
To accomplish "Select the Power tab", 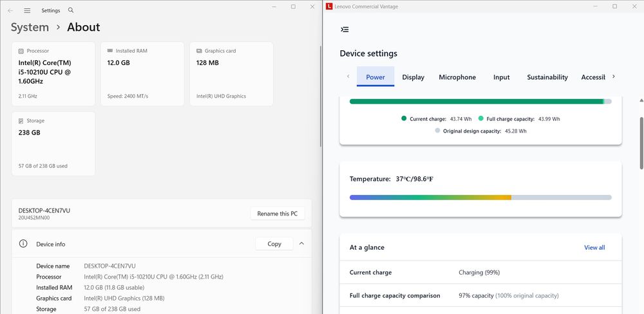I will pos(375,77).
